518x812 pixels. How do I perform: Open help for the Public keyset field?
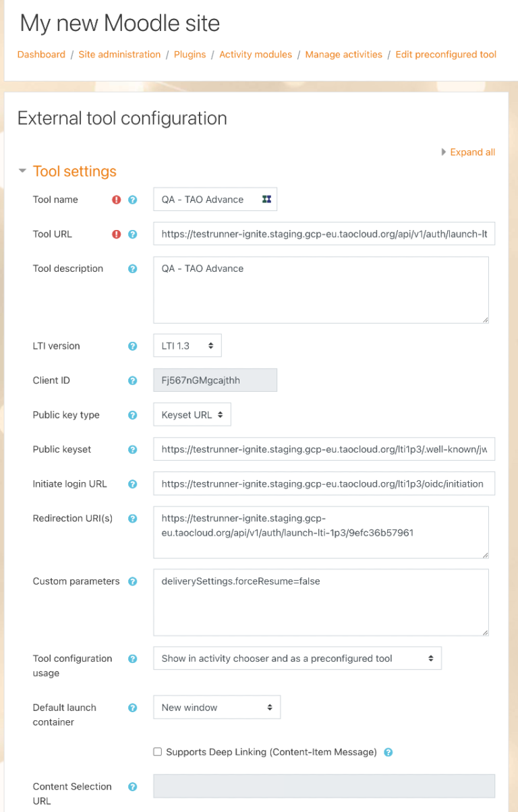132,448
